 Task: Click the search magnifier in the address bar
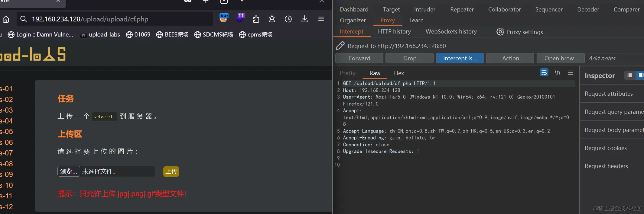click(23, 19)
